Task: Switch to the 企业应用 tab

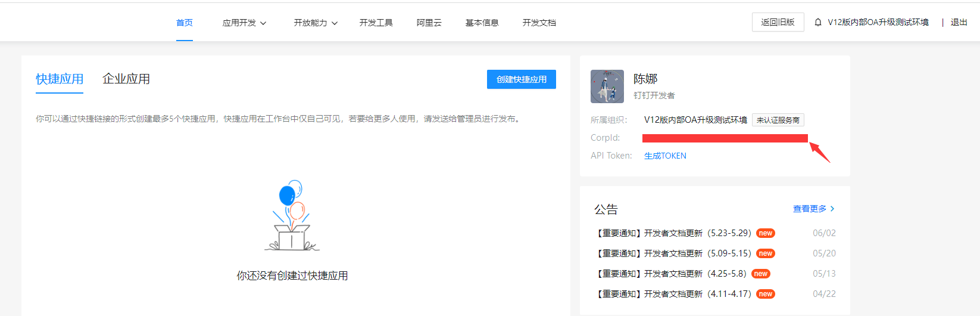Action: click(126, 79)
